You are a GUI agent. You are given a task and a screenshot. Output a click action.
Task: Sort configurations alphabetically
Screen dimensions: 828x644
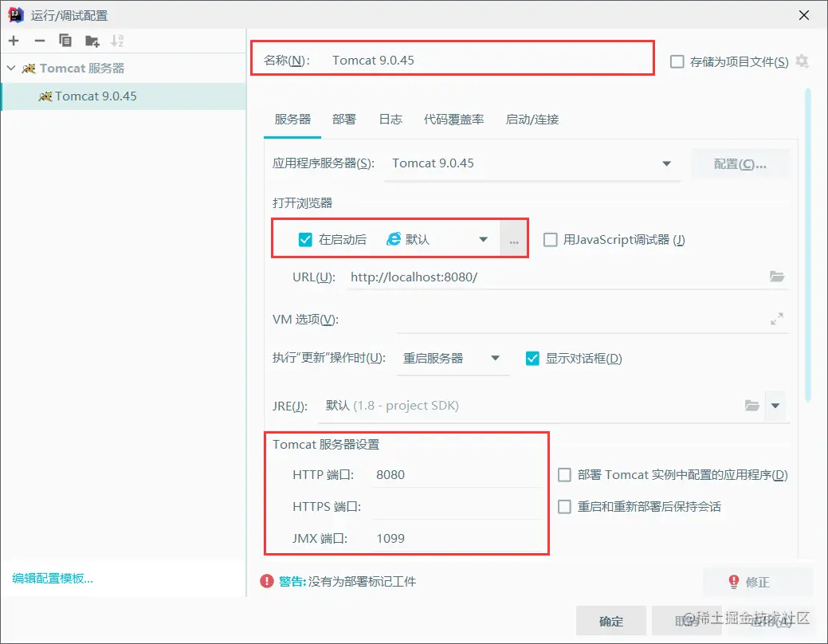pos(117,41)
